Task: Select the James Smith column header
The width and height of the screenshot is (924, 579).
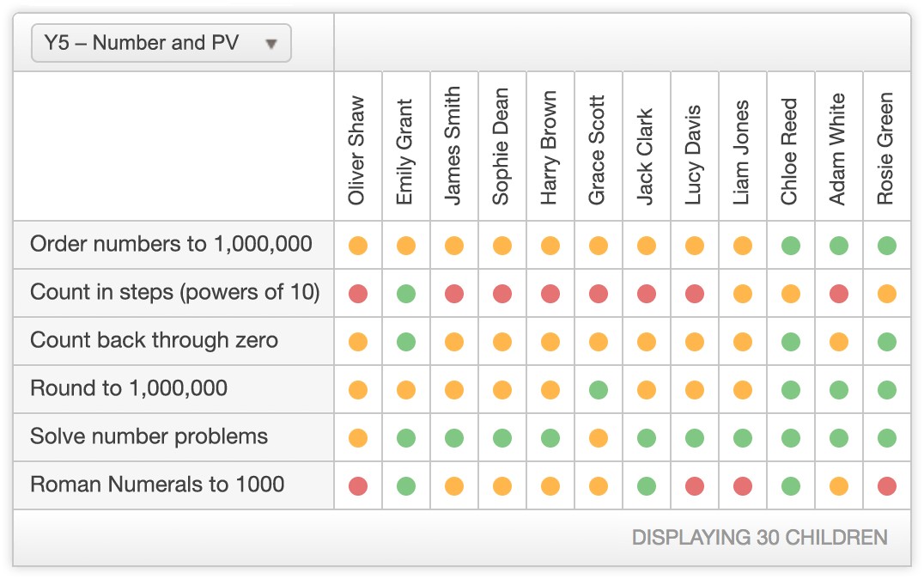Action: tap(453, 146)
